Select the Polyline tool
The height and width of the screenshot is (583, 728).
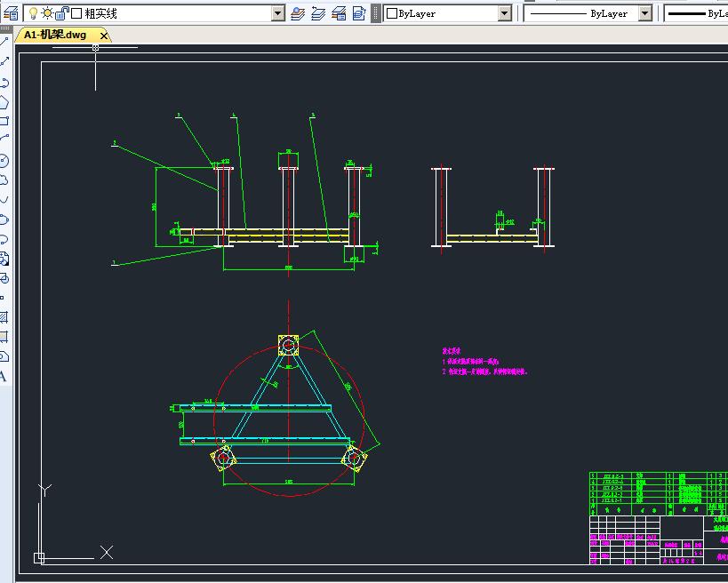tap(4, 83)
